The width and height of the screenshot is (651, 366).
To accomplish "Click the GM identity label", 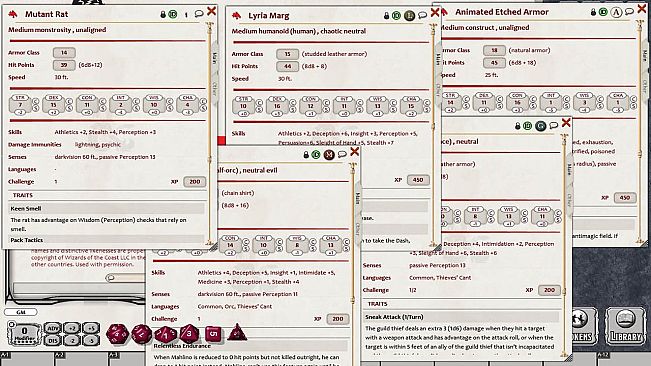I will [21, 312].
